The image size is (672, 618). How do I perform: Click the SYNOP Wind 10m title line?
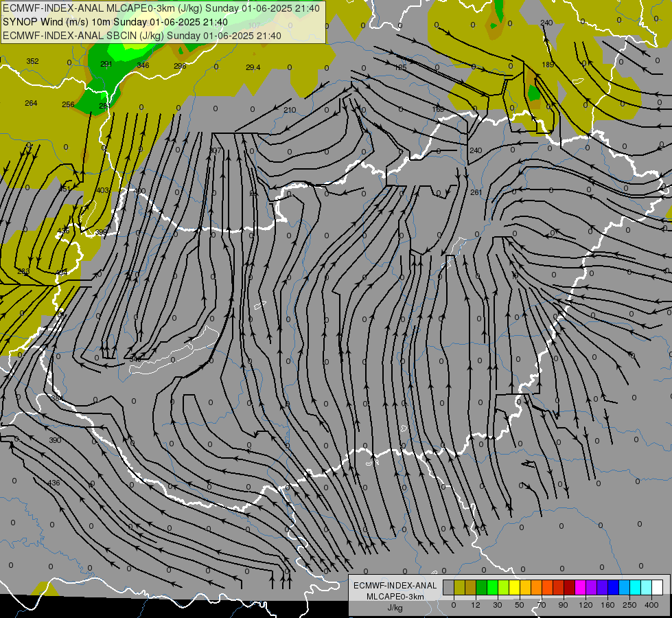[115, 22]
